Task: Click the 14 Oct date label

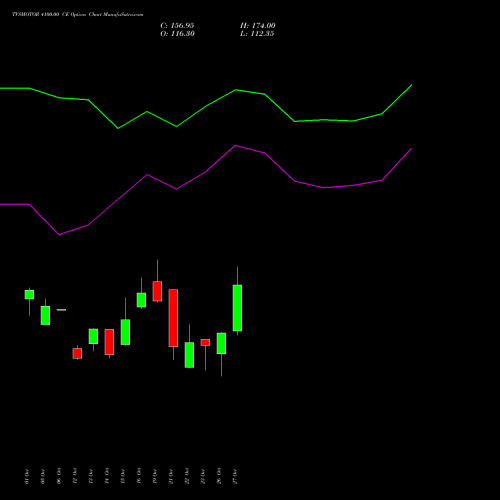Action: tap(107, 476)
